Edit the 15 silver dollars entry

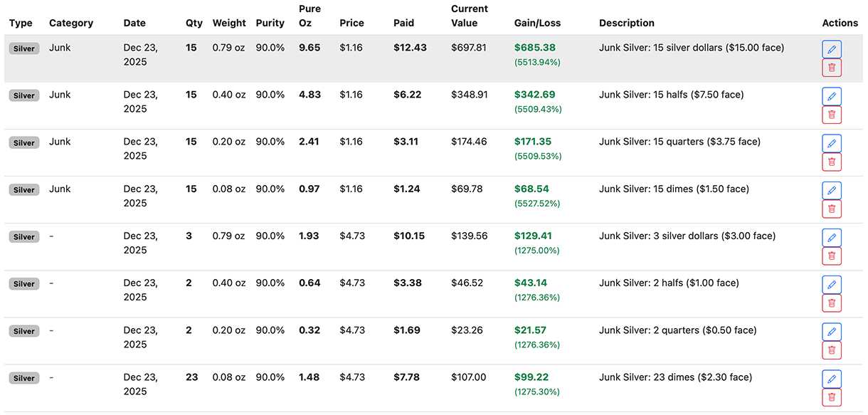coord(832,48)
